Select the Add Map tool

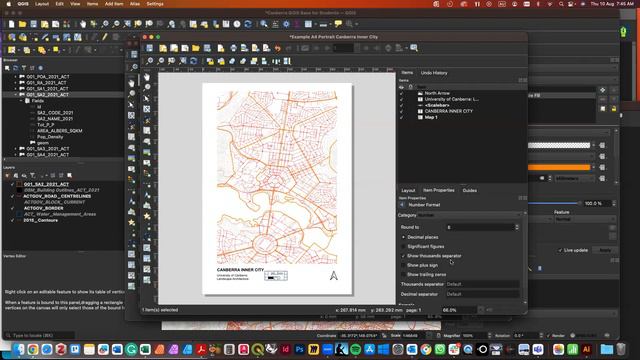pos(147,131)
